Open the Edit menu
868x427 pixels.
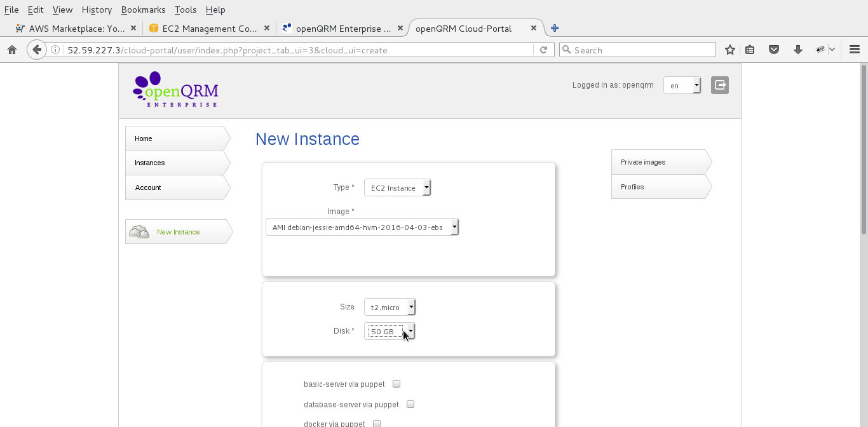pyautogui.click(x=36, y=10)
